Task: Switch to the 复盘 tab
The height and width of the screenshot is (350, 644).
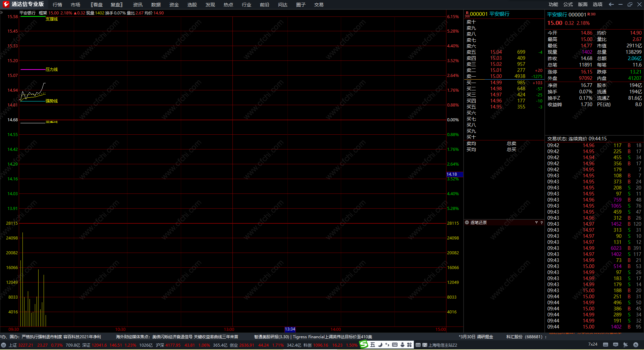Action: pyautogui.click(x=117, y=5)
